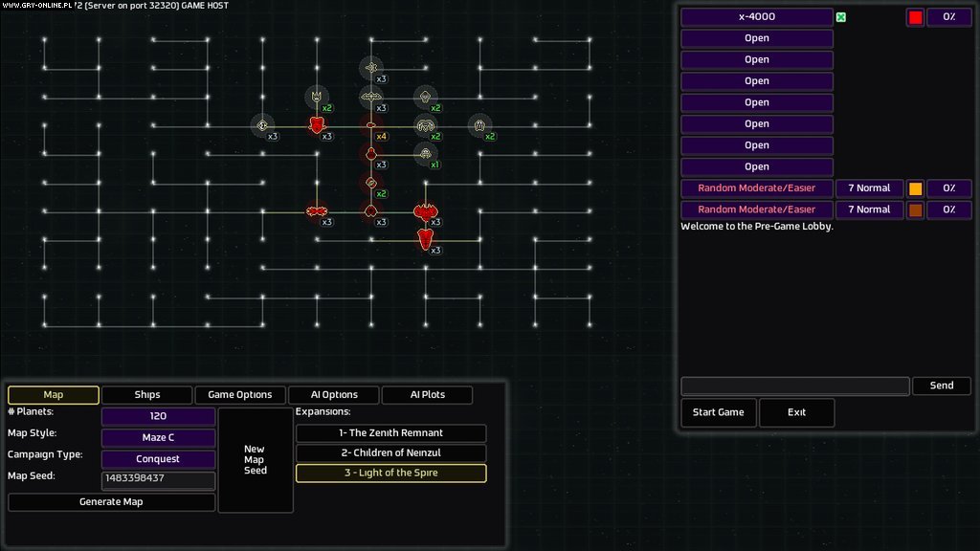This screenshot has width=980, height=551.
Task: Click the red fleet icon labeled x3 at map bottom
Action: (x=425, y=239)
